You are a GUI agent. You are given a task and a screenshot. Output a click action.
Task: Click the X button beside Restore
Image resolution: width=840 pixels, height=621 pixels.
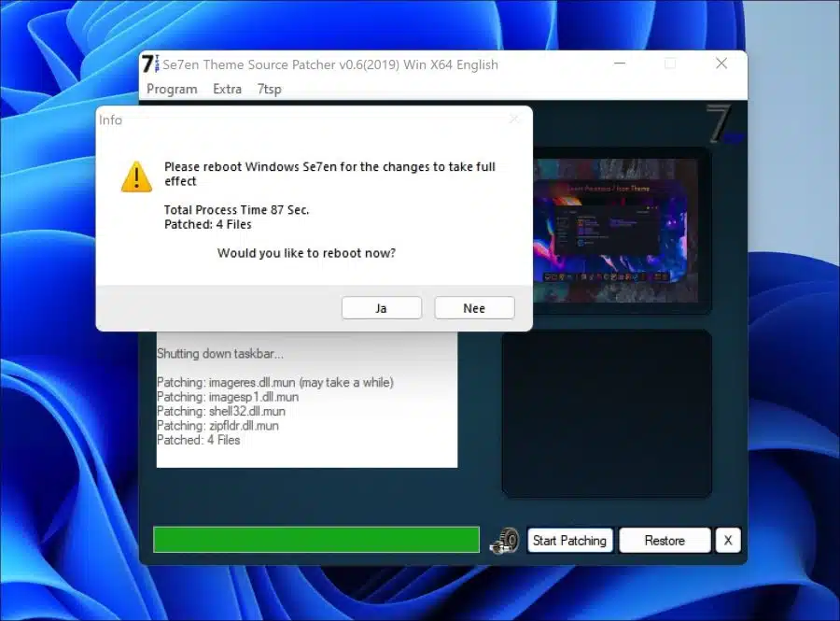pyautogui.click(x=727, y=540)
